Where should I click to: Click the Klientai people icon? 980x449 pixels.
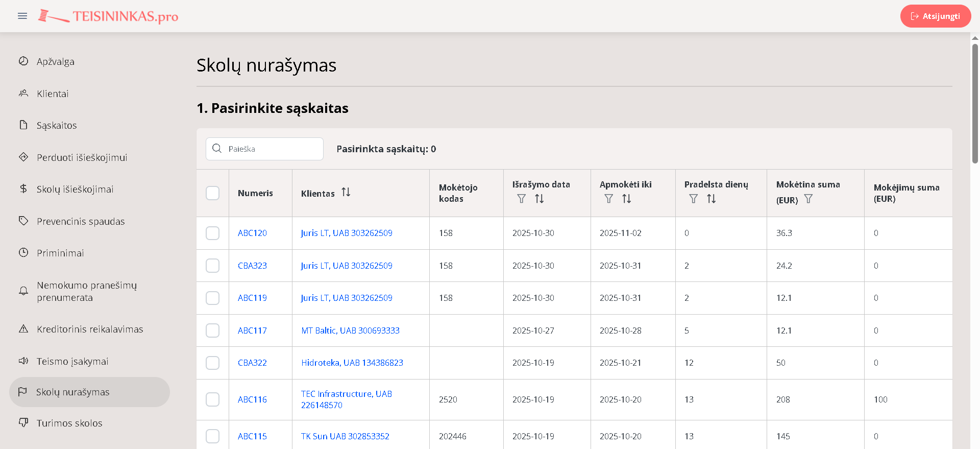point(23,93)
